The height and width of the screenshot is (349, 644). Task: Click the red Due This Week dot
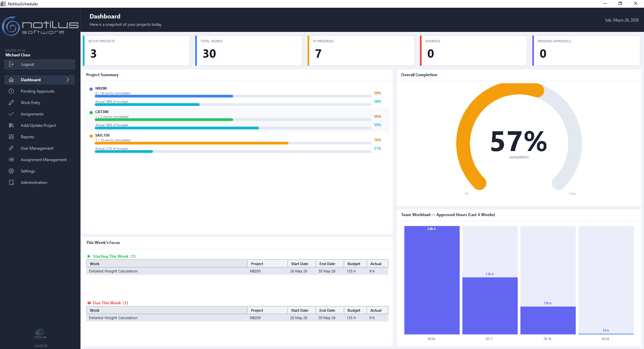pos(89,303)
